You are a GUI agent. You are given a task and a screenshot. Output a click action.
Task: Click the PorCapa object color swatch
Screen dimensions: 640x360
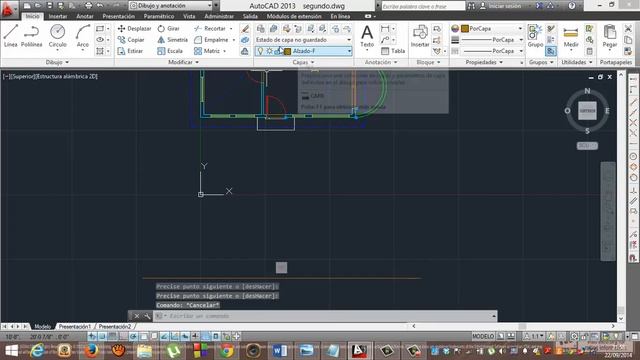coord(464,29)
